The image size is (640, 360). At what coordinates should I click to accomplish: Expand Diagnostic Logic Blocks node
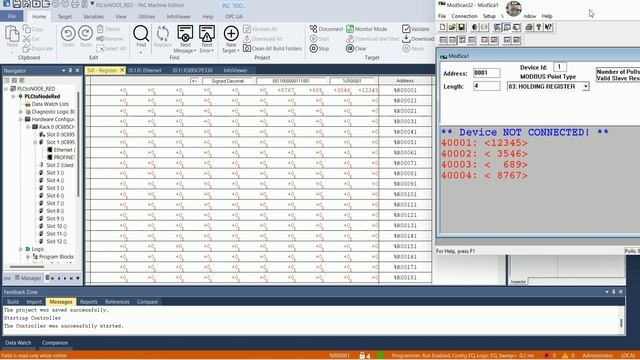click(21, 112)
